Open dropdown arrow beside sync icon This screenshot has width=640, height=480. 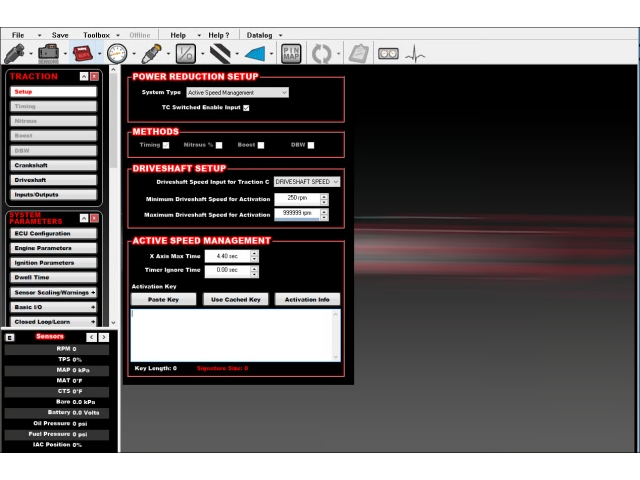[x=338, y=54]
